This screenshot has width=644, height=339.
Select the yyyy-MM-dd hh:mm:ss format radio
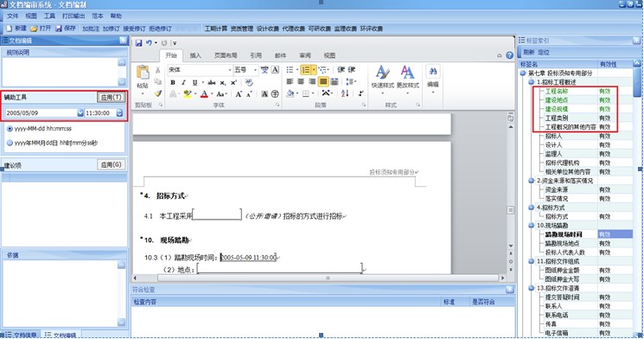pos(10,129)
